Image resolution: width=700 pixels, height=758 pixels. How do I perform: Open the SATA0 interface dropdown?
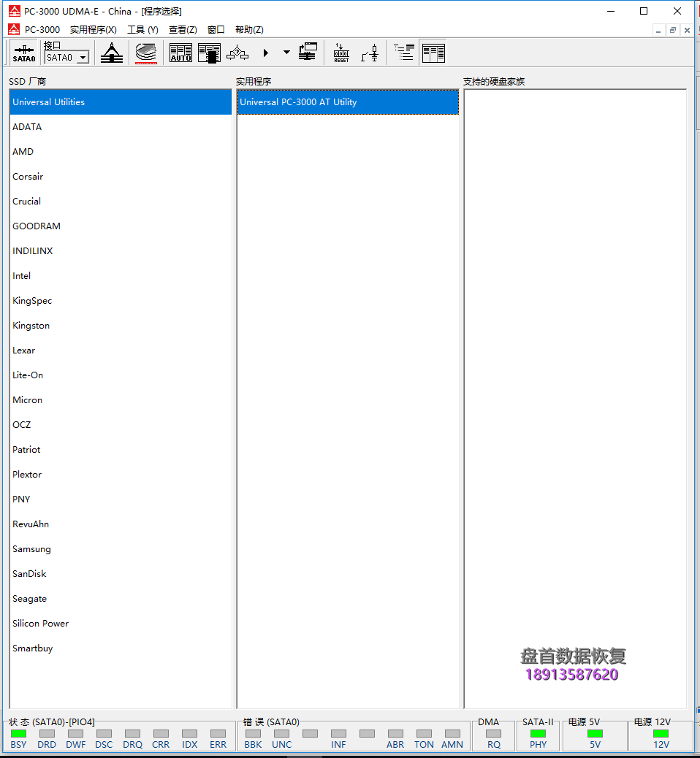click(83, 58)
